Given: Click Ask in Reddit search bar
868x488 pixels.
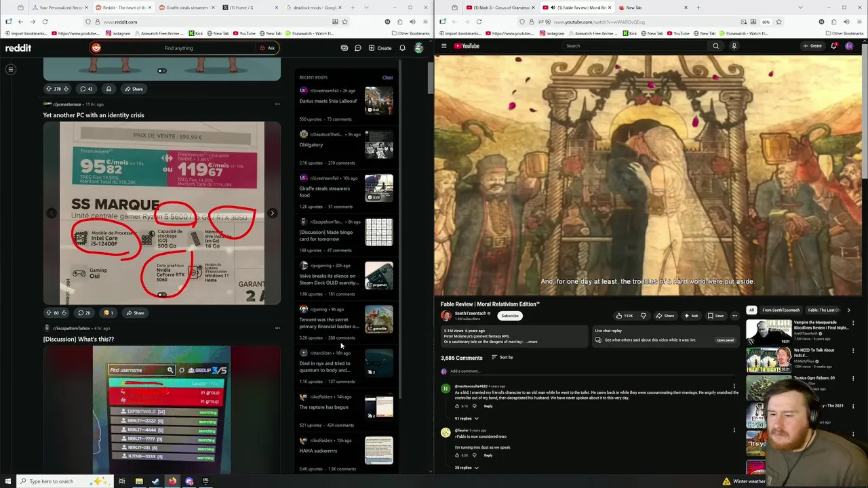Looking at the screenshot, I should pyautogui.click(x=267, y=48).
